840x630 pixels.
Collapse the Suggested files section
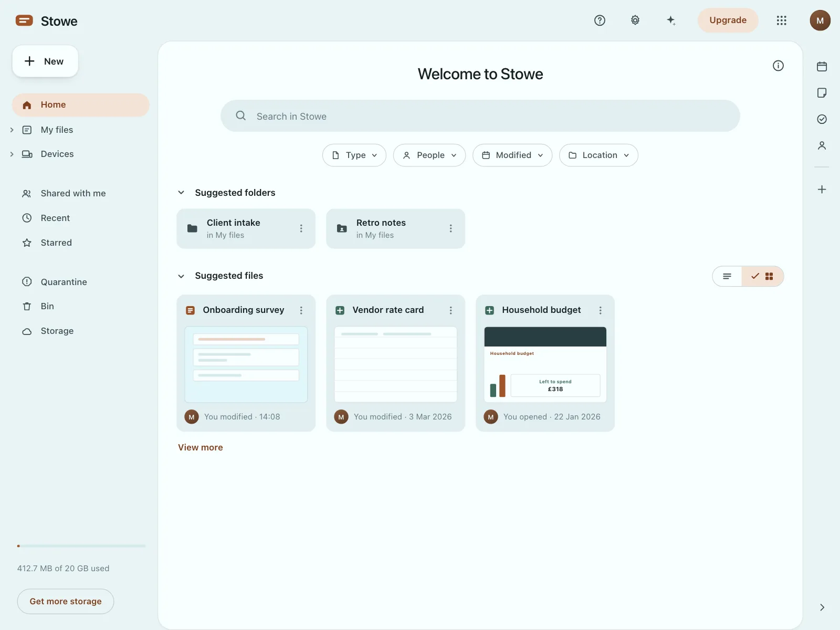181,276
